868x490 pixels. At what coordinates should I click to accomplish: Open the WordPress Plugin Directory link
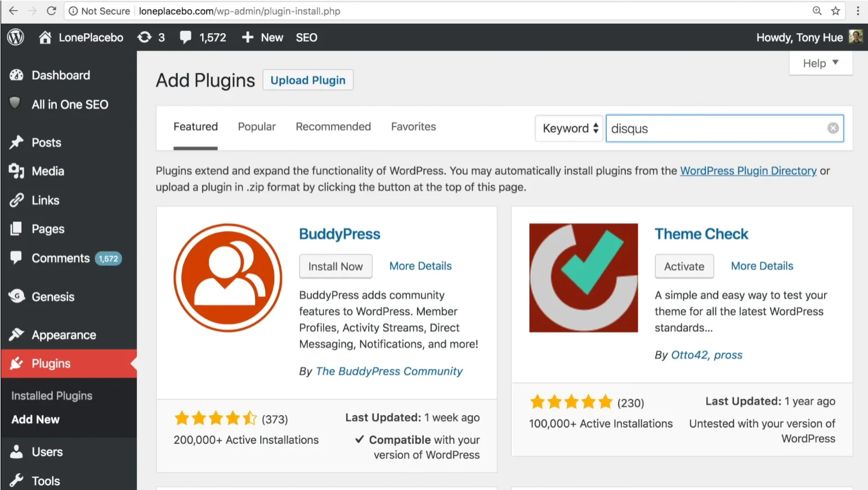pyautogui.click(x=748, y=171)
